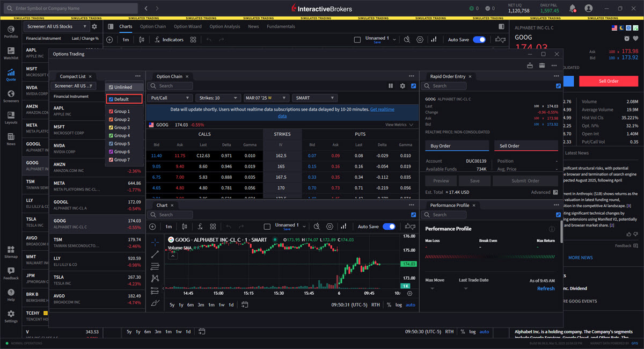This screenshot has height=349, width=644.
Task: Open Watchlist in the left sidebar
Action: tap(11, 53)
